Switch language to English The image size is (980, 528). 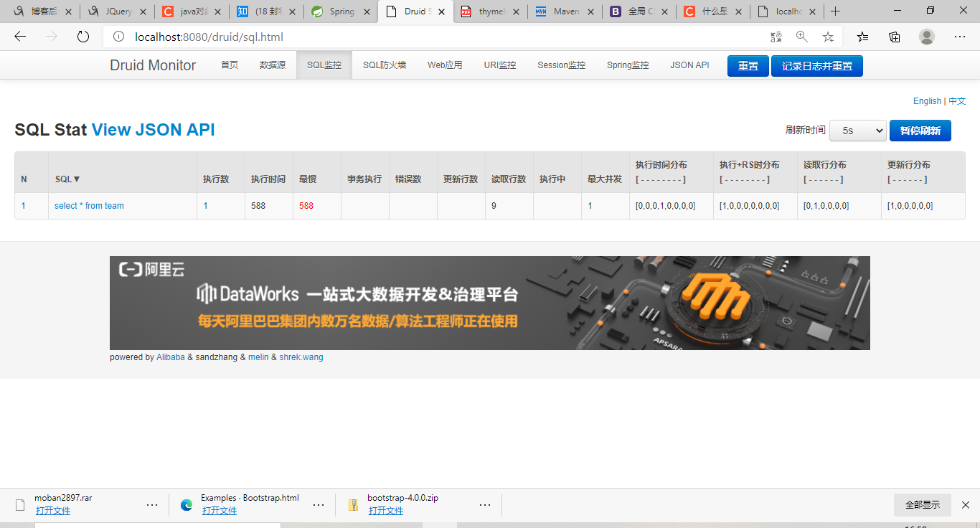[927, 101]
